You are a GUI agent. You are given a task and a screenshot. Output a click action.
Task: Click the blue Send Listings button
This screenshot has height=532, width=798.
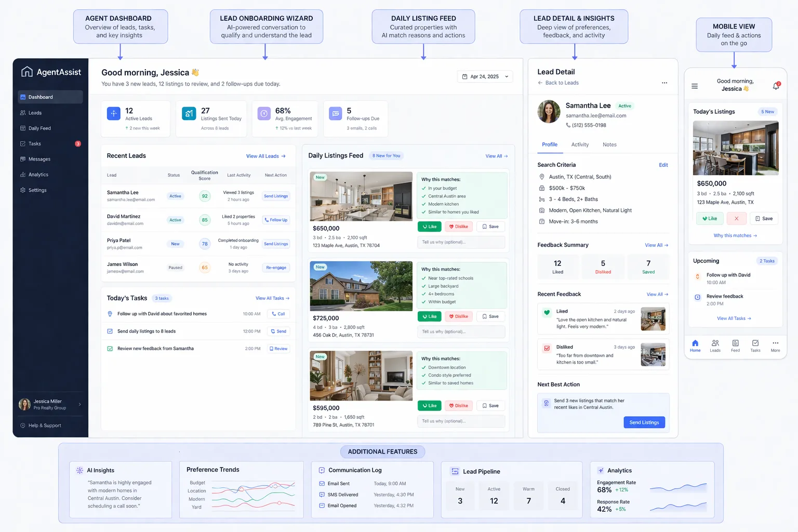pos(644,422)
